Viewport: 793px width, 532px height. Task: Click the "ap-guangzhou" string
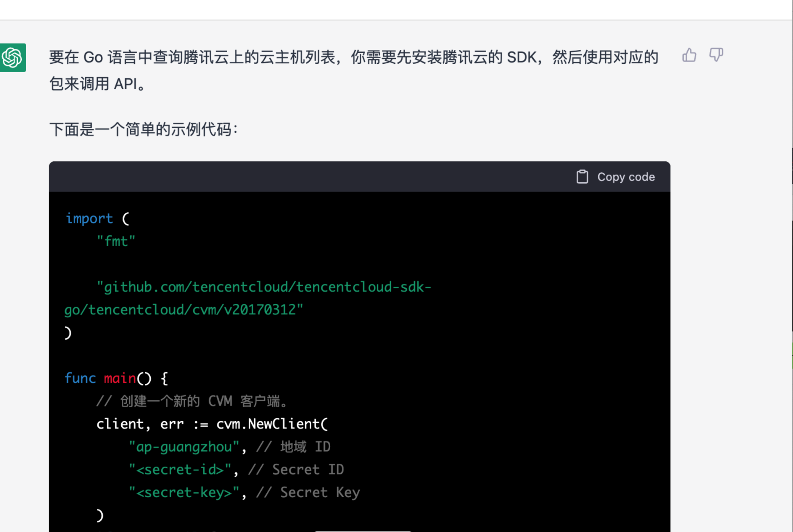184,447
